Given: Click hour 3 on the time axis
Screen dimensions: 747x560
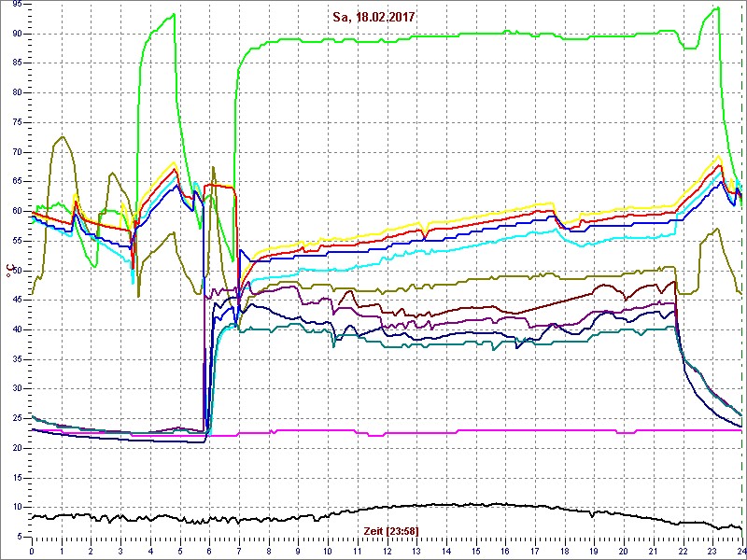Looking at the screenshot, I should [x=120, y=551].
